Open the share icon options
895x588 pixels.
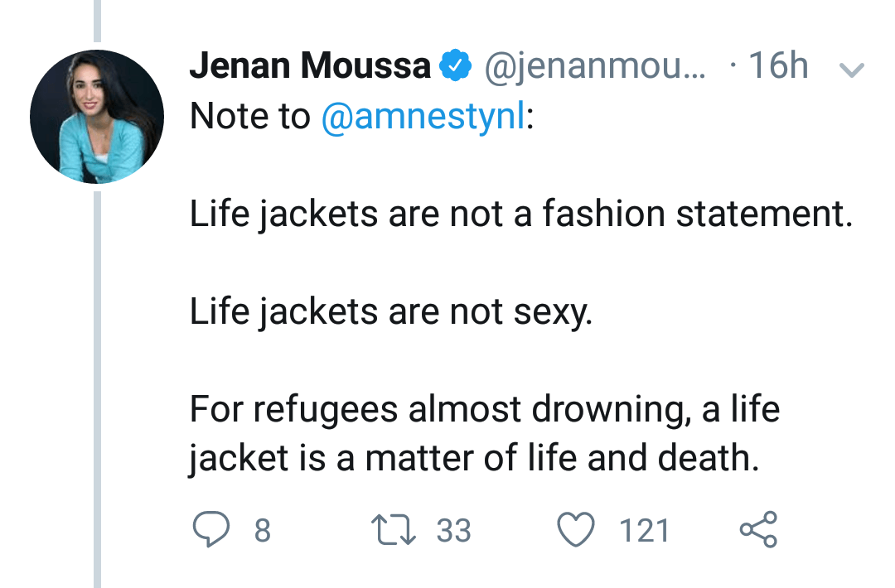757,529
